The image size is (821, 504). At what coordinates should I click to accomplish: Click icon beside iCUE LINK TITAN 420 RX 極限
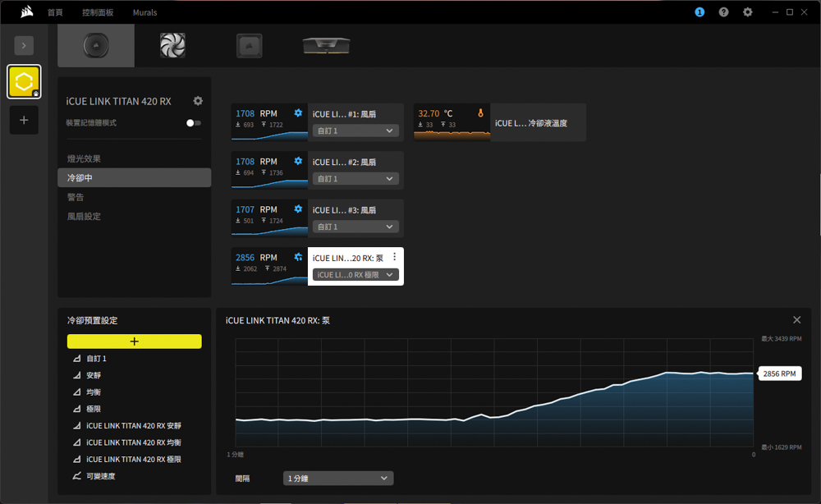(77, 459)
